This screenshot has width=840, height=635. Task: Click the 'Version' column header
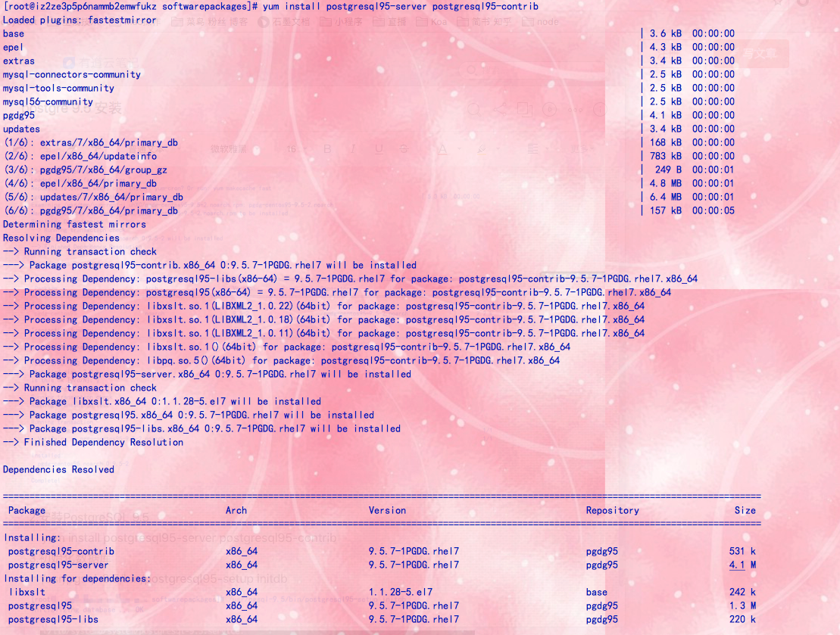[x=387, y=511]
